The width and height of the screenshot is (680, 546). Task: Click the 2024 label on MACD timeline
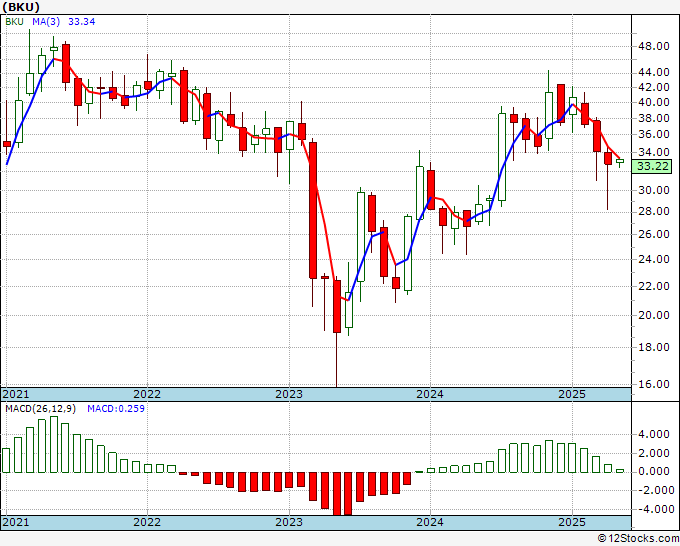[x=430, y=522]
